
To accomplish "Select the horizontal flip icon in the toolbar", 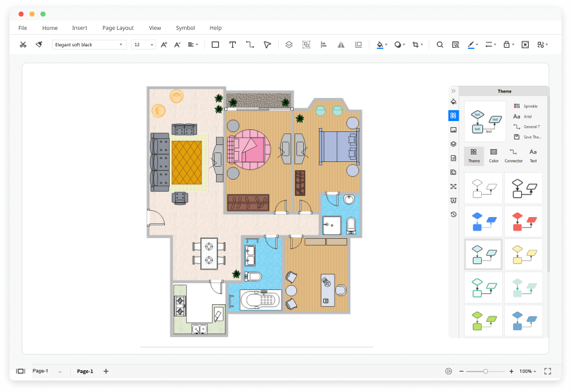I will click(x=341, y=44).
